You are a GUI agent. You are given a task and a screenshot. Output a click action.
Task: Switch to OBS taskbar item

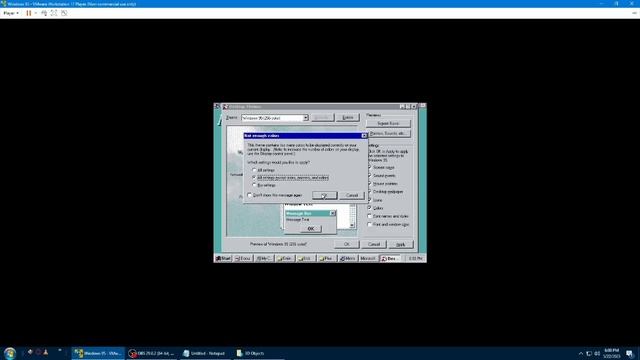click(x=151, y=353)
